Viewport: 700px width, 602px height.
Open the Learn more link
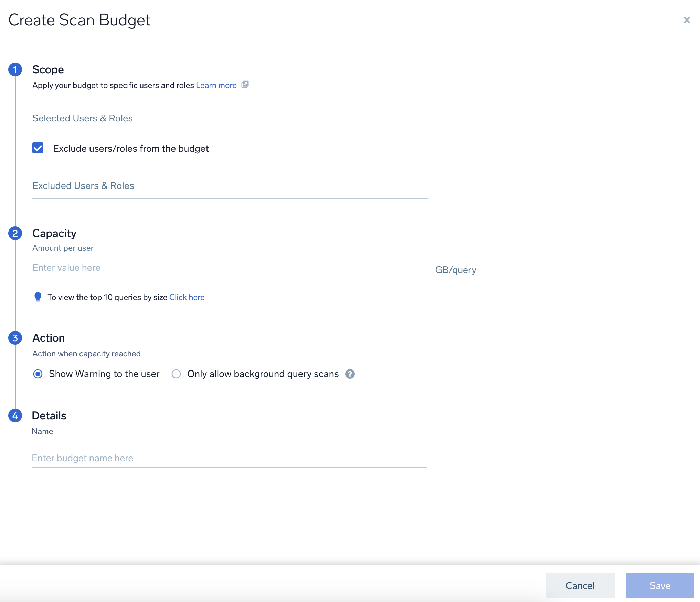216,85
